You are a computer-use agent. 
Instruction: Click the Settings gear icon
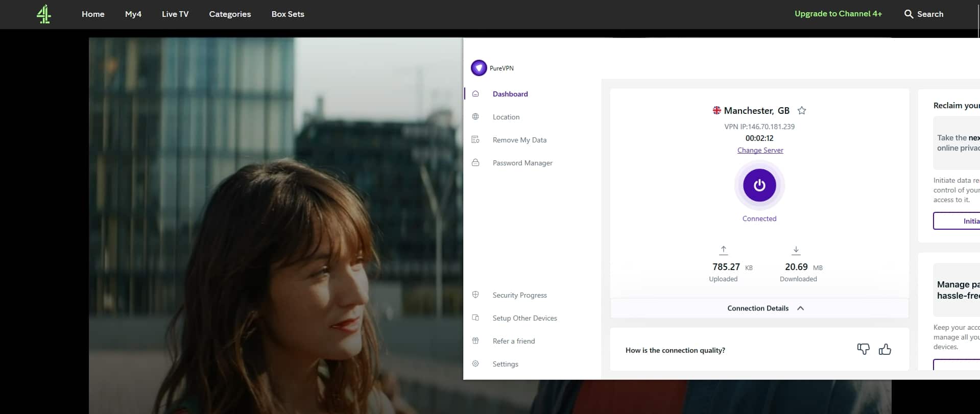[475, 364]
